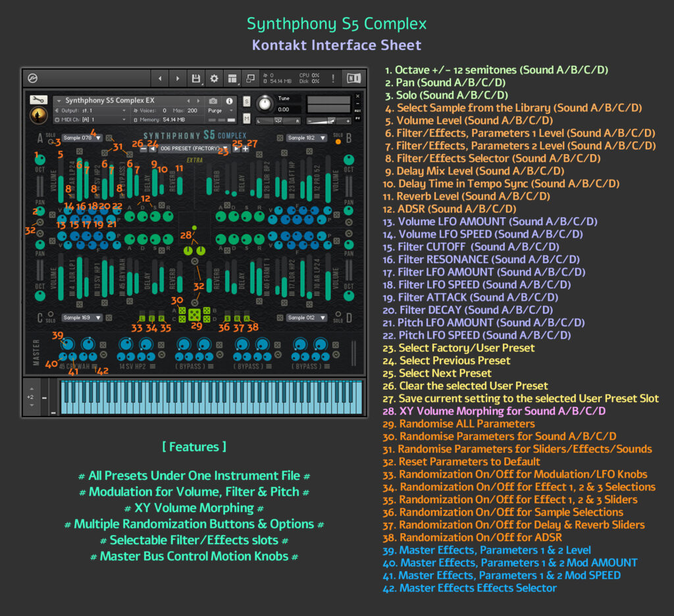Image resolution: width=674 pixels, height=616 pixels.
Task: Select the previous preset arrow button
Action: tap(153, 149)
